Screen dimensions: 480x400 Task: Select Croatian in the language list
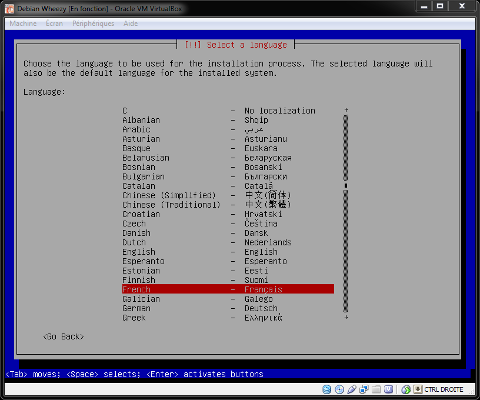[x=228, y=214]
